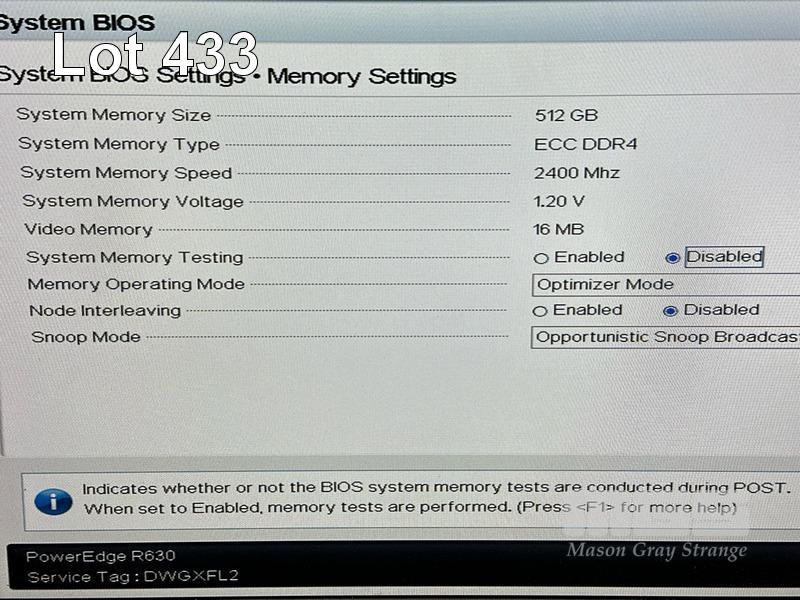Enable System Memory Testing radio button

pos(541,258)
